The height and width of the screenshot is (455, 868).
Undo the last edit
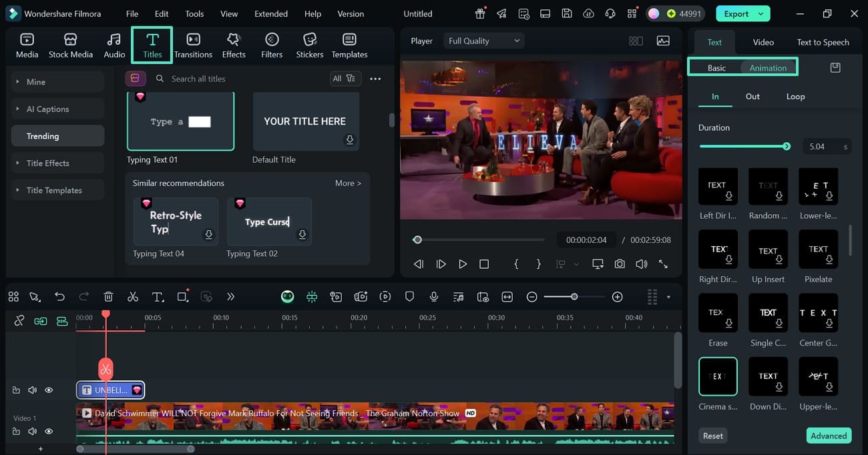[60, 297]
